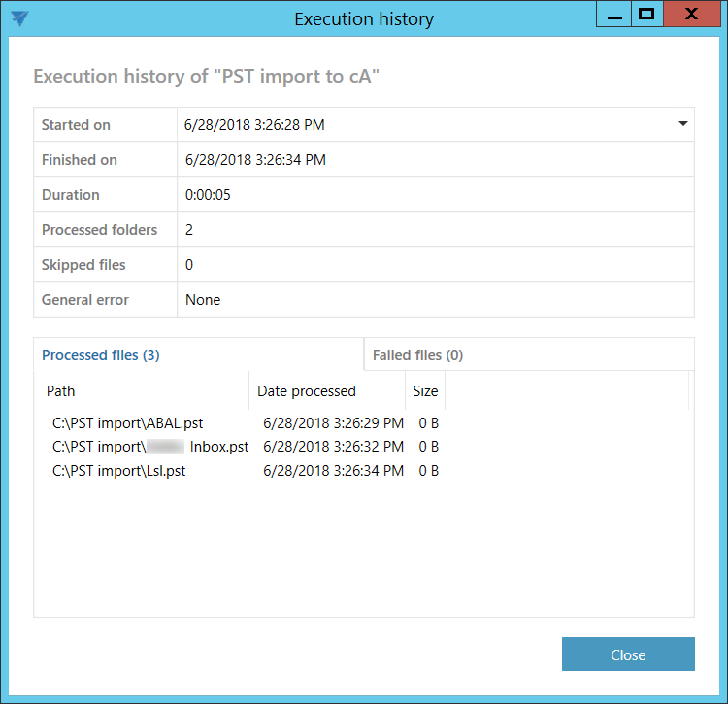728x704 pixels.
Task: Select the Lsl.pst file row
Action: pos(119,471)
